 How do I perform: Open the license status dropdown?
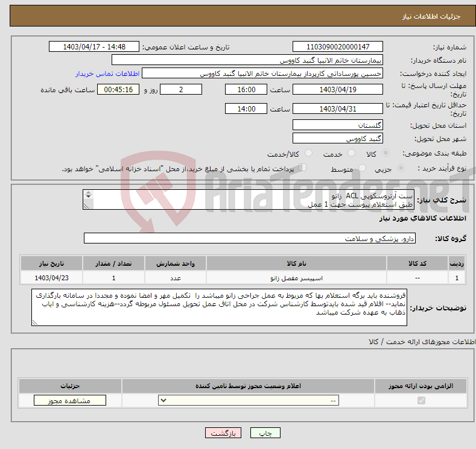249,401
